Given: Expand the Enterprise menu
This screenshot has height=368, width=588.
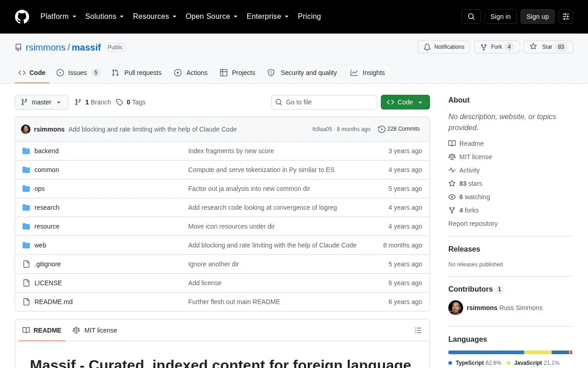Looking at the screenshot, I should click(267, 17).
